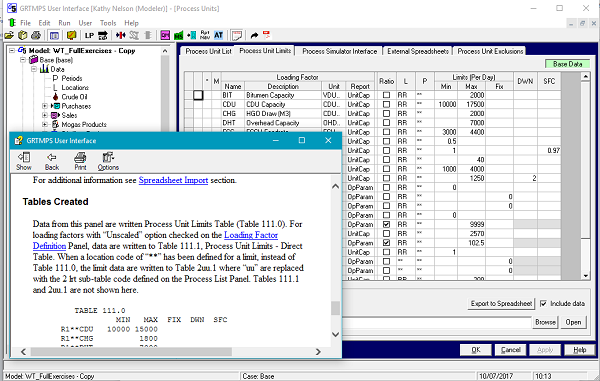Toggle the Include data checkbox

[543, 303]
